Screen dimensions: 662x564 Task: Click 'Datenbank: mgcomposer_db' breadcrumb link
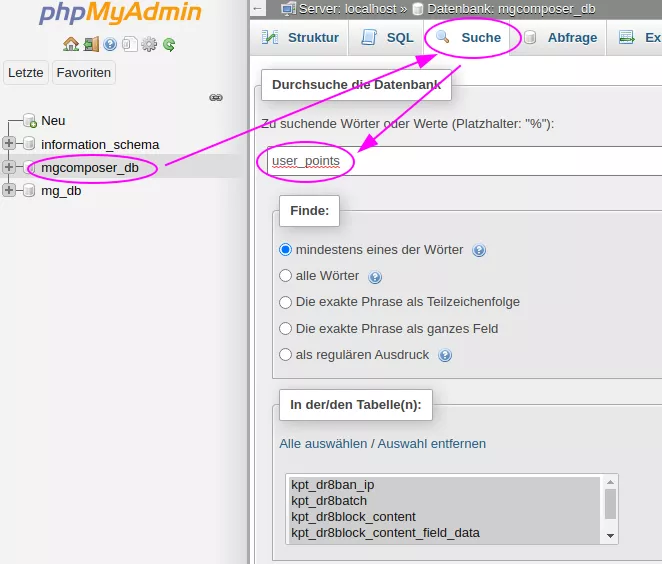pyautogui.click(x=511, y=8)
